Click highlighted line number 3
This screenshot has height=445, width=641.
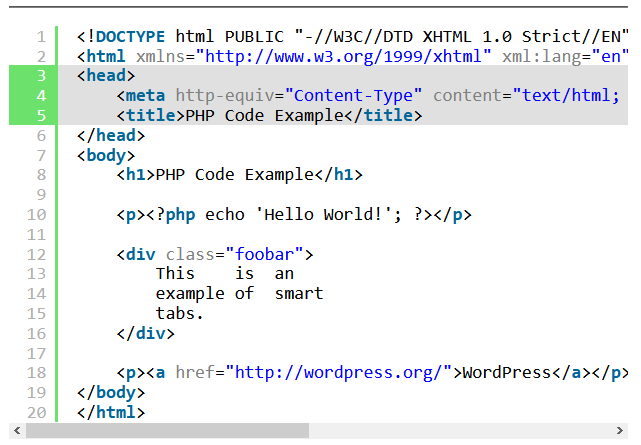click(x=41, y=76)
